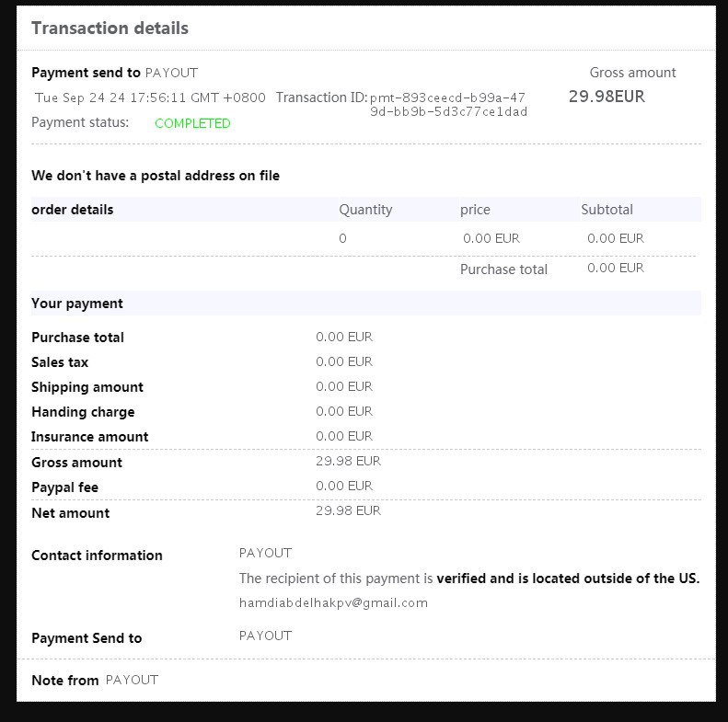Viewport: 728px width, 722px height.
Task: Click the Contact information label
Action: (x=97, y=556)
